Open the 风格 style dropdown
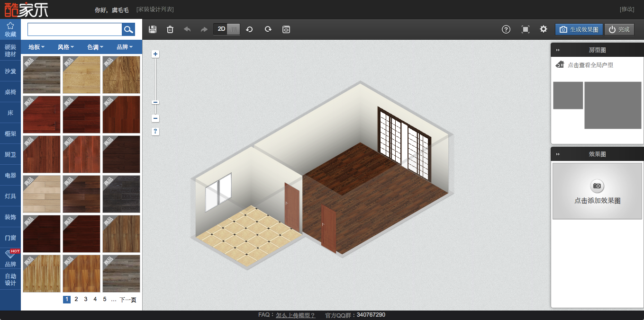 pos(66,47)
